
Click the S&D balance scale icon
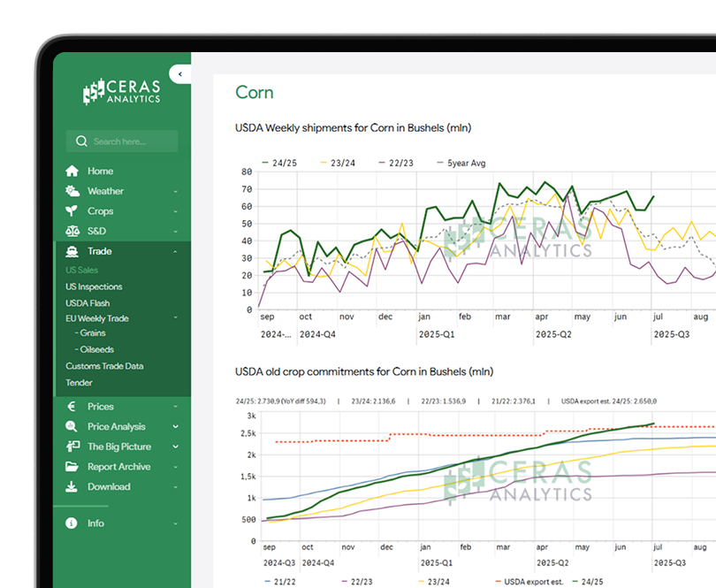[72, 231]
